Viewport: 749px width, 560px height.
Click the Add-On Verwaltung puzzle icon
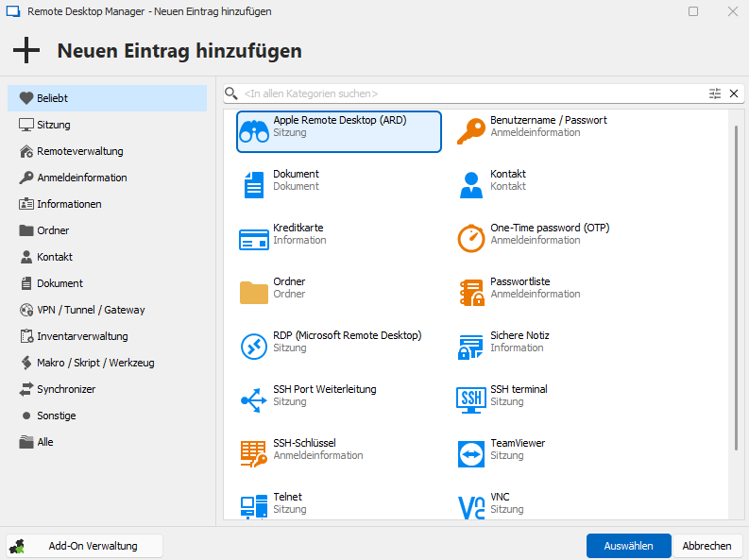pos(18,546)
